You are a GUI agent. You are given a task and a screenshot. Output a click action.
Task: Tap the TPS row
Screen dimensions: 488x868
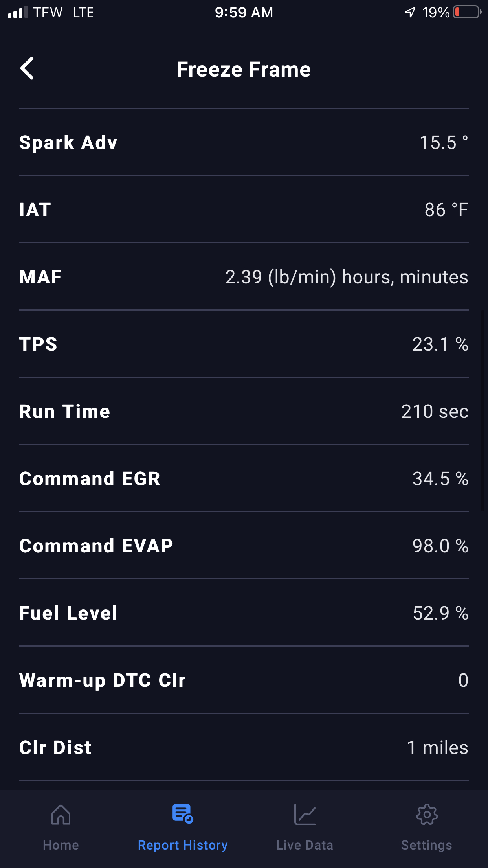244,344
